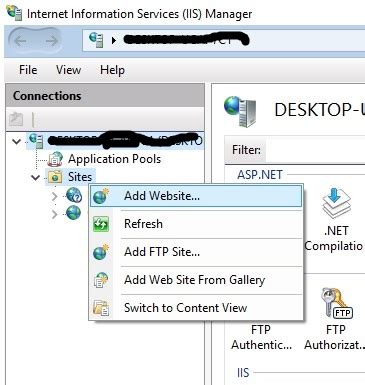
Task: Click the ASP.NET group header
Action: pos(260,175)
